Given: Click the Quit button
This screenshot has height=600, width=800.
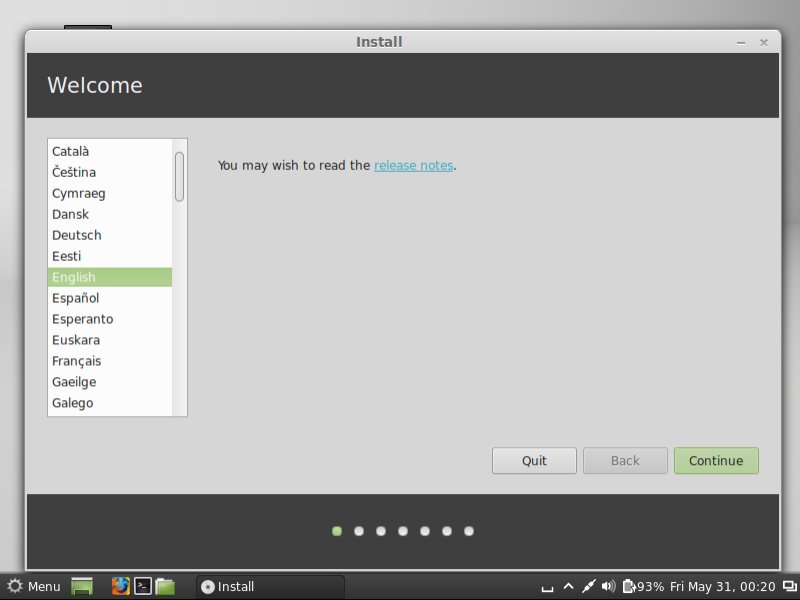Looking at the screenshot, I should click(534, 461).
